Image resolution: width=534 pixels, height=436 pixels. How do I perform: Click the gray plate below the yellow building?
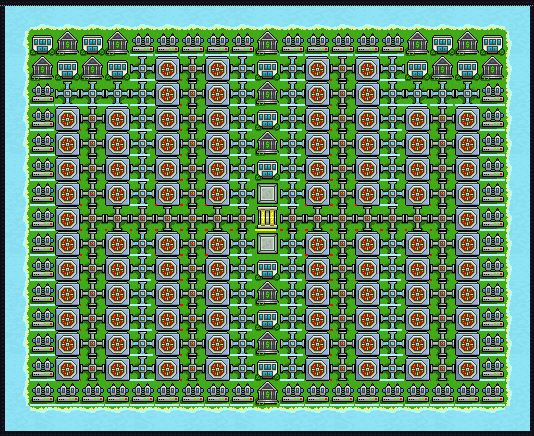pyautogui.click(x=267, y=244)
